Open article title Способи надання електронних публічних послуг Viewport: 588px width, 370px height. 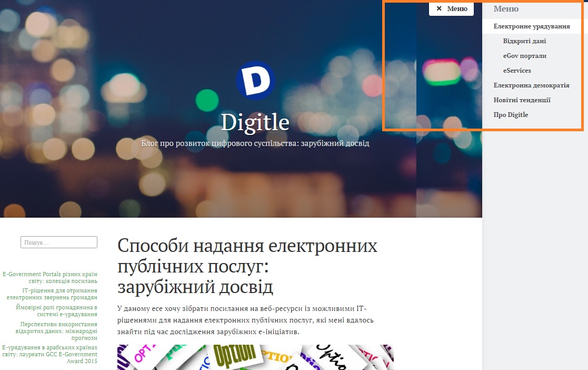pos(247,266)
